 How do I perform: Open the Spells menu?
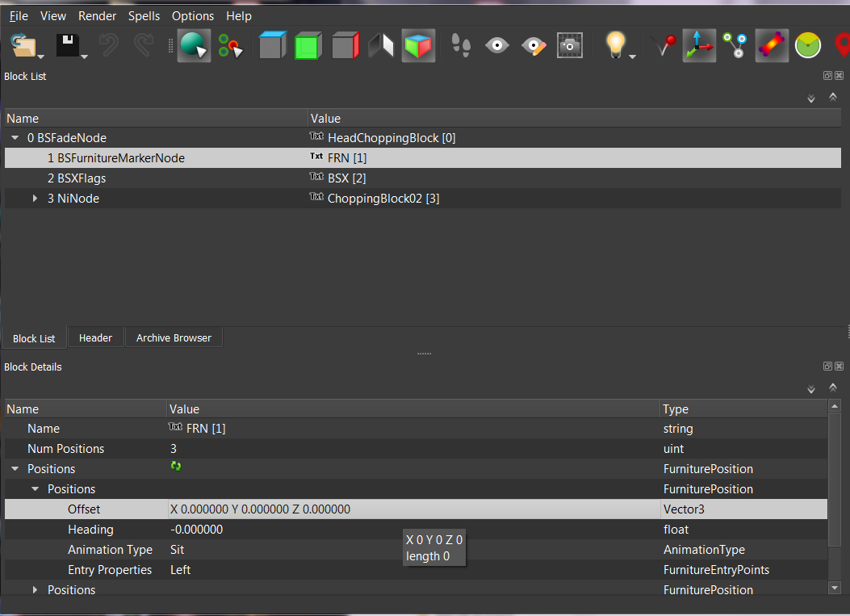tap(144, 16)
